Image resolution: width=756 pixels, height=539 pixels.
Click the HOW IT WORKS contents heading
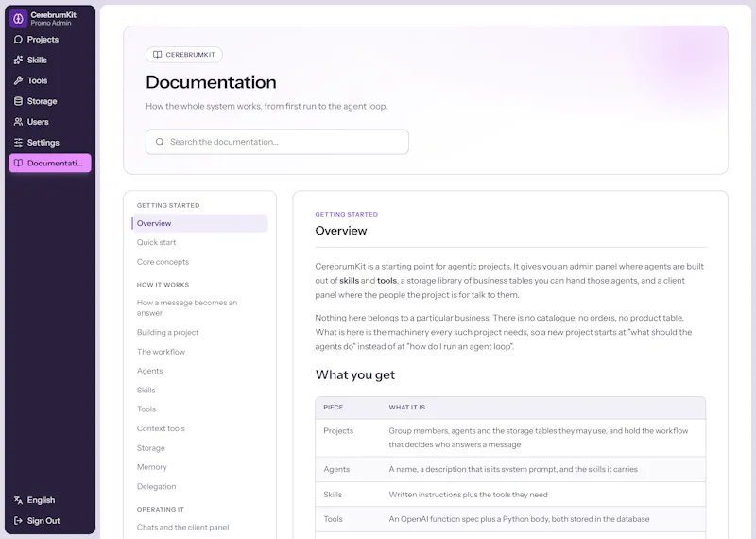coord(163,285)
